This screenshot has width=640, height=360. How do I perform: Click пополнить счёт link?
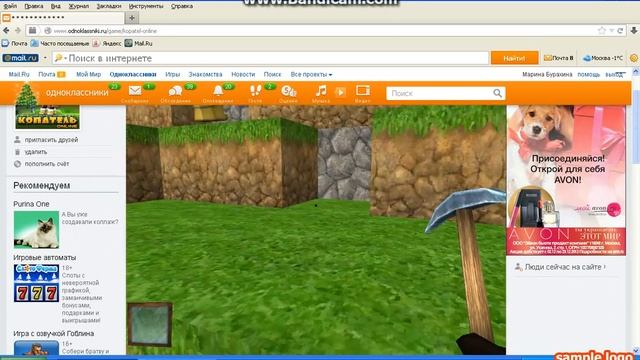pyautogui.click(x=47, y=164)
